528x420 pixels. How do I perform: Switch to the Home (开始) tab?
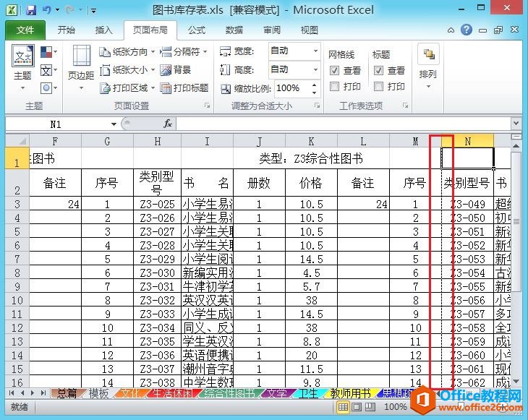click(67, 30)
